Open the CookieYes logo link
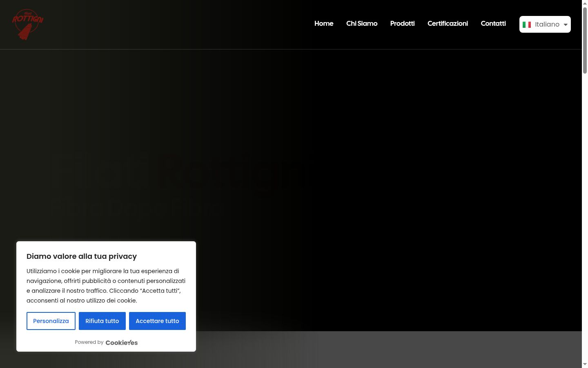This screenshot has height=368, width=588. tap(122, 343)
